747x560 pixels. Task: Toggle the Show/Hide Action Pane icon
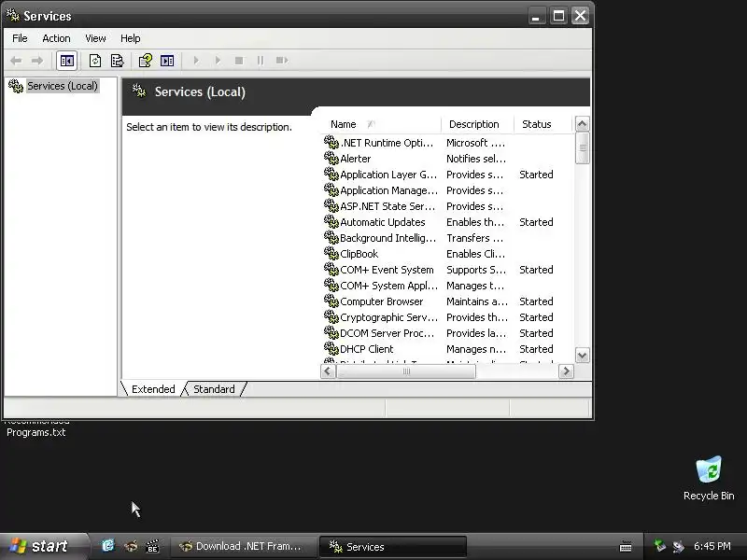(167, 61)
